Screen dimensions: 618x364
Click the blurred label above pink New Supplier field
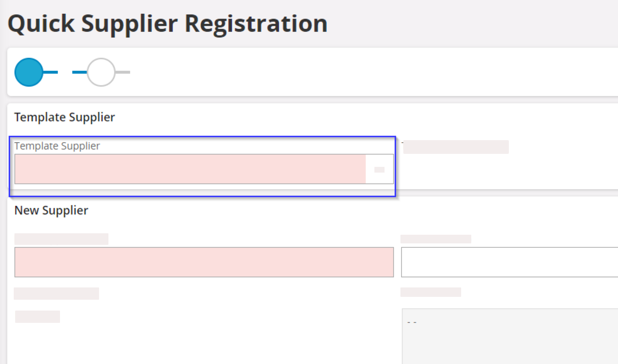click(x=61, y=239)
